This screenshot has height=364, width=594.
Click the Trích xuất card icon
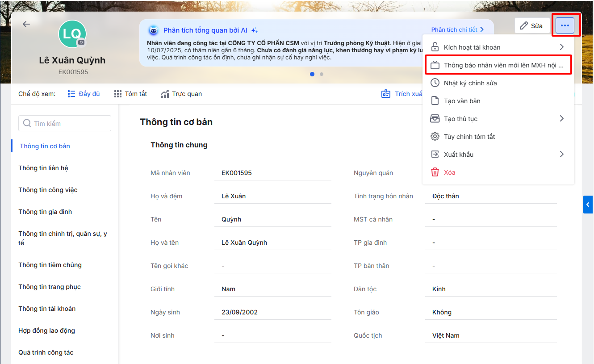(x=385, y=94)
